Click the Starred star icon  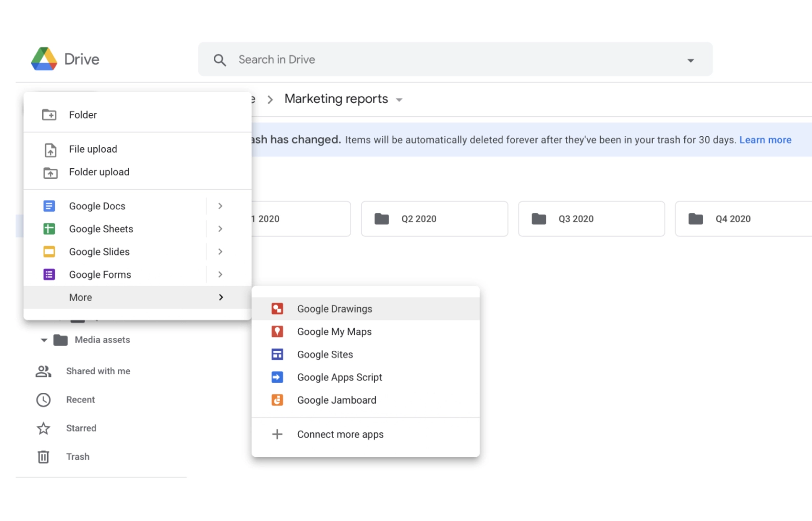point(44,428)
